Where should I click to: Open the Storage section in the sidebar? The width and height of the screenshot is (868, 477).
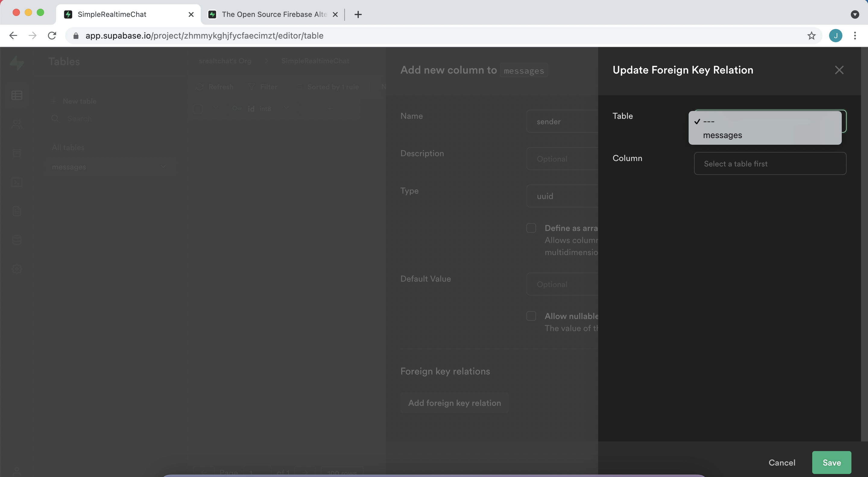pyautogui.click(x=17, y=153)
